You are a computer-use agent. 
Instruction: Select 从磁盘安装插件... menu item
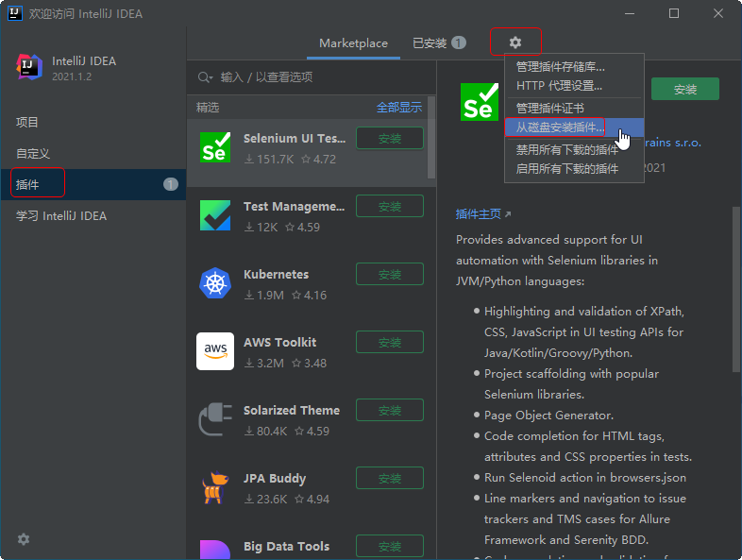point(574,127)
